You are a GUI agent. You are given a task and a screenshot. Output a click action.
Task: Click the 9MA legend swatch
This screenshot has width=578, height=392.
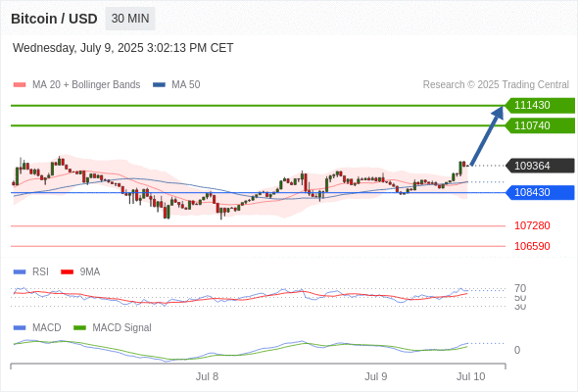pos(67,272)
